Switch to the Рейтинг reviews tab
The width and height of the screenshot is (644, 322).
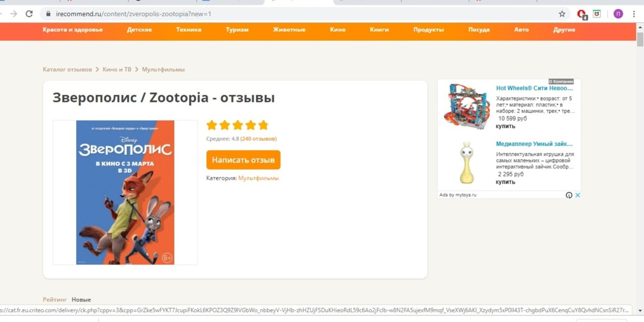click(54, 299)
